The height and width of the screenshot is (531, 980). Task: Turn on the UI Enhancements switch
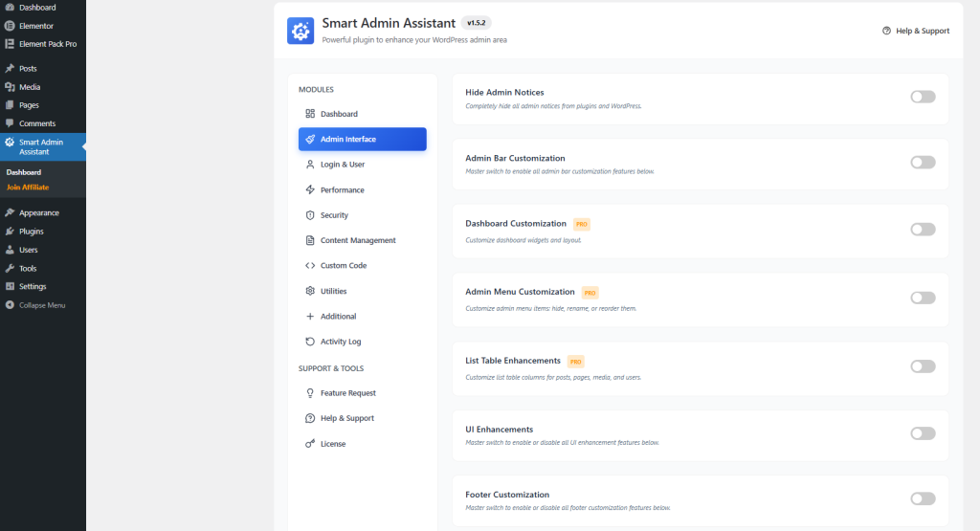coord(923,433)
